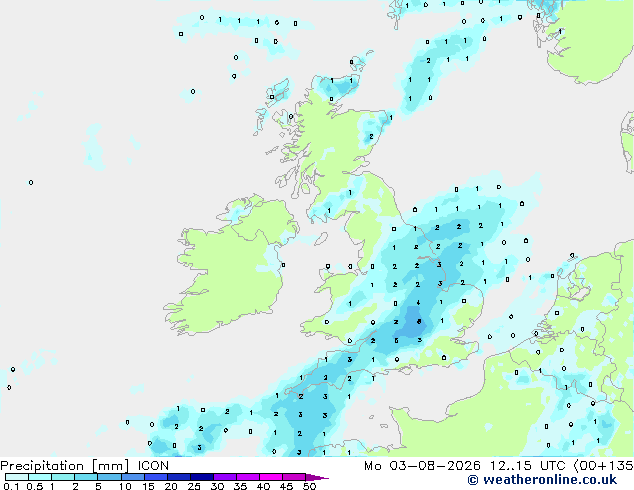
Task: Click the legend label '15'
Action: click(x=148, y=486)
